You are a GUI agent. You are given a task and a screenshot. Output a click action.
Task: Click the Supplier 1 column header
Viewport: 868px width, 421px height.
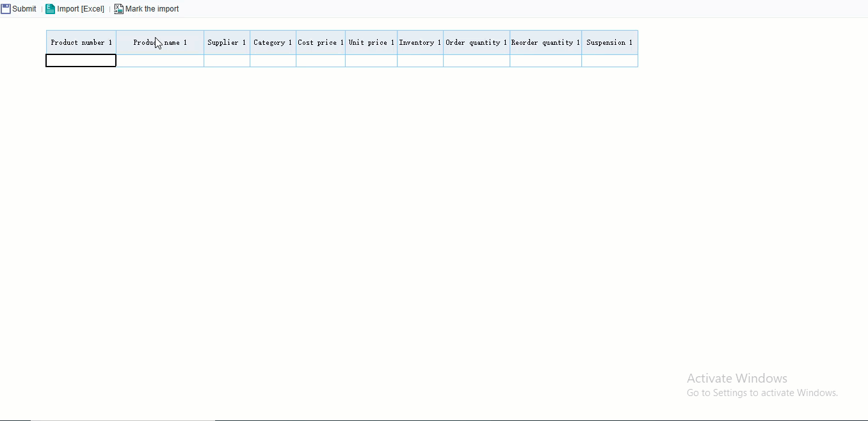[x=227, y=42]
